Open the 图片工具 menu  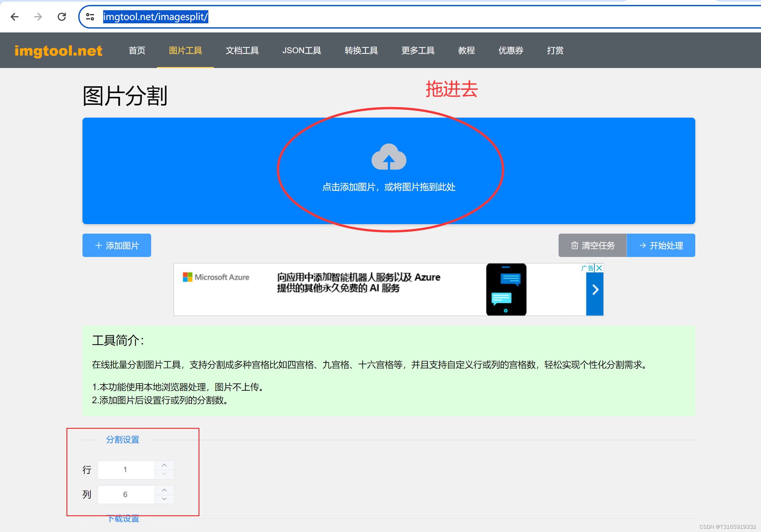[x=185, y=51]
